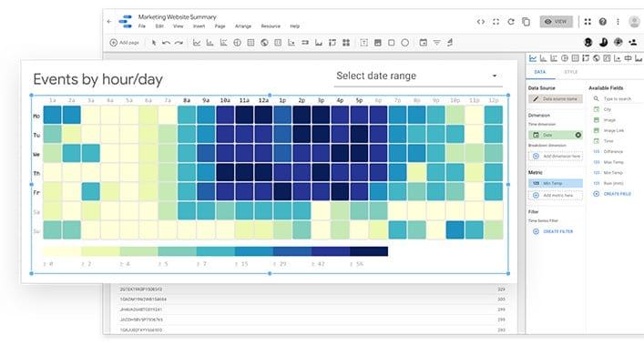The height and width of the screenshot is (346, 644).
Task: Open the Select date range dropdown
Action: [x=418, y=76]
